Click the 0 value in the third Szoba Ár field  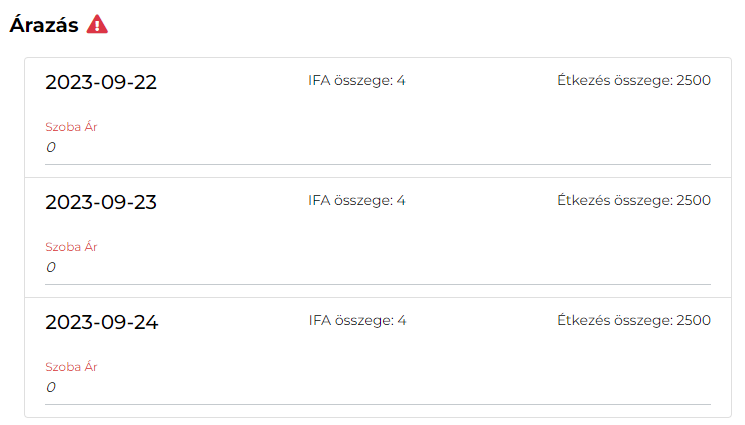coord(51,388)
